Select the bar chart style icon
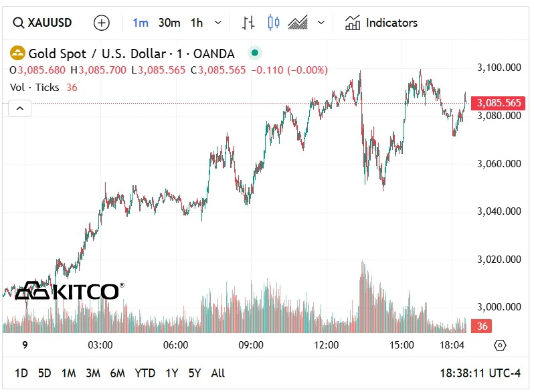Image resolution: width=534 pixels, height=392 pixels. tap(248, 23)
